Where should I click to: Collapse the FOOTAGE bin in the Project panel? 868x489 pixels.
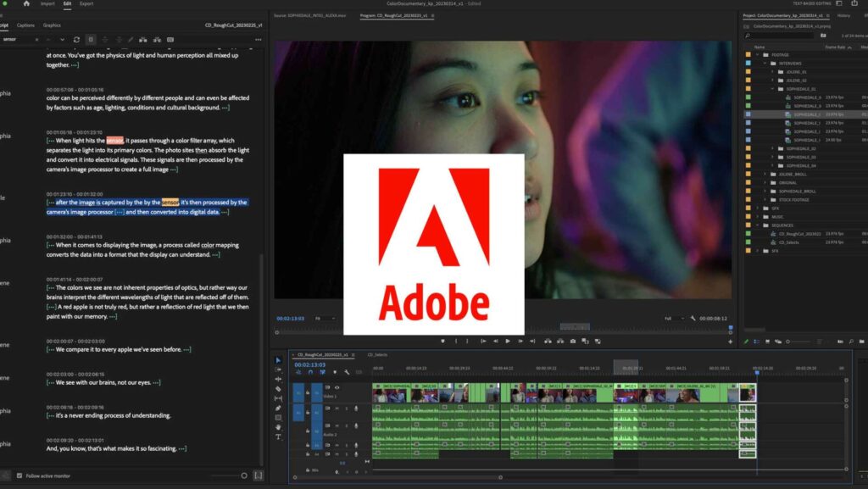(758, 56)
